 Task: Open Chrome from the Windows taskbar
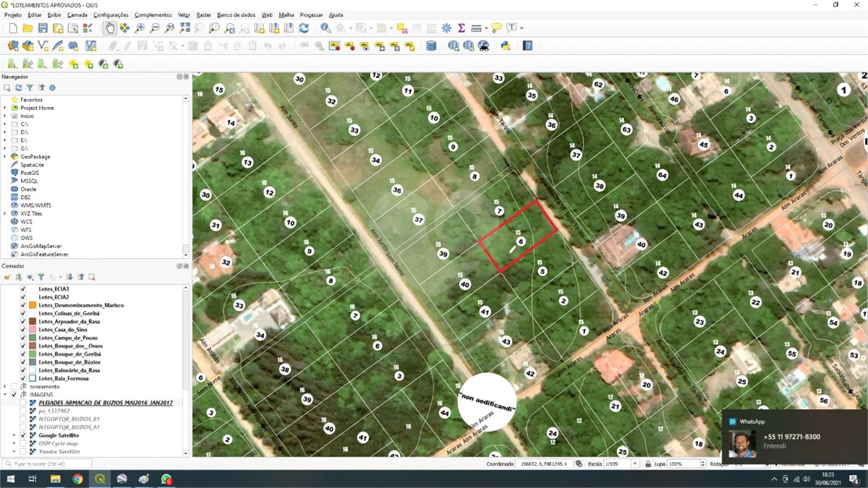coord(77,479)
